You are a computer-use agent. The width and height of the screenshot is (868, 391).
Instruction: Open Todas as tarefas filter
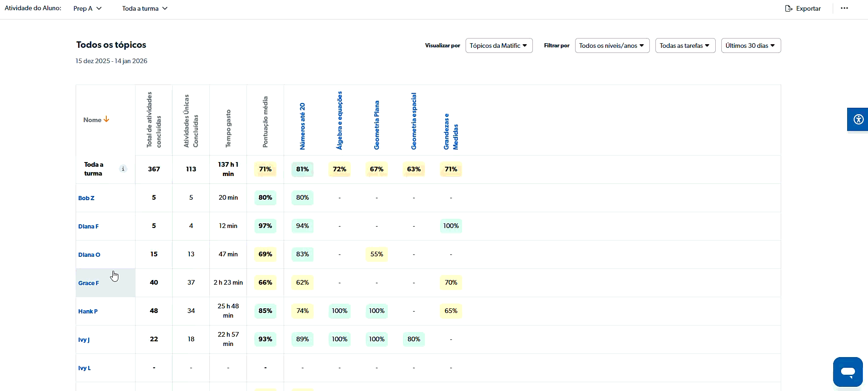pyautogui.click(x=685, y=46)
